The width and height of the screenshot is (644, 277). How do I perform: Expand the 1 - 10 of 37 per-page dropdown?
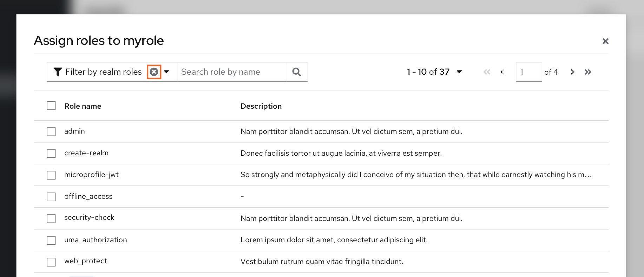459,72
